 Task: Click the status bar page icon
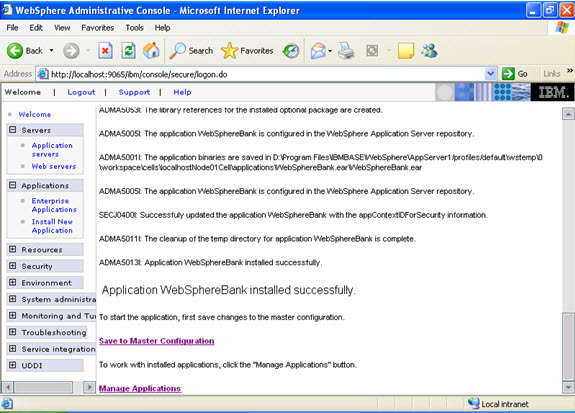7,404
